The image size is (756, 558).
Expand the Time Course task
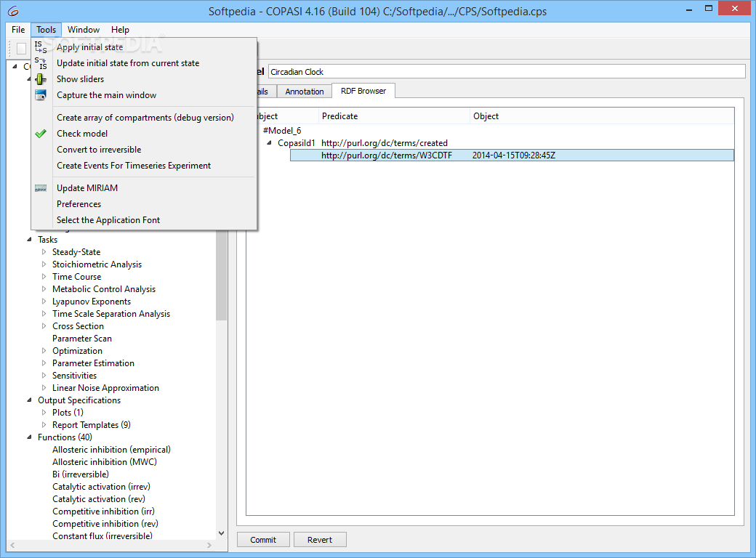(44, 277)
